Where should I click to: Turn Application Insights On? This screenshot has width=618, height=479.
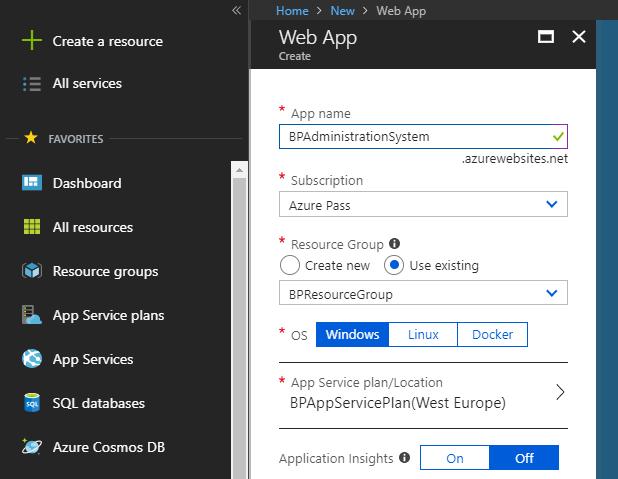pos(455,458)
